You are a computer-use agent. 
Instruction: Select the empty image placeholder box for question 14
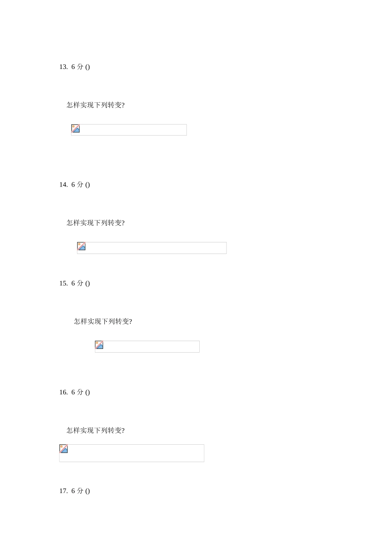tap(157, 248)
